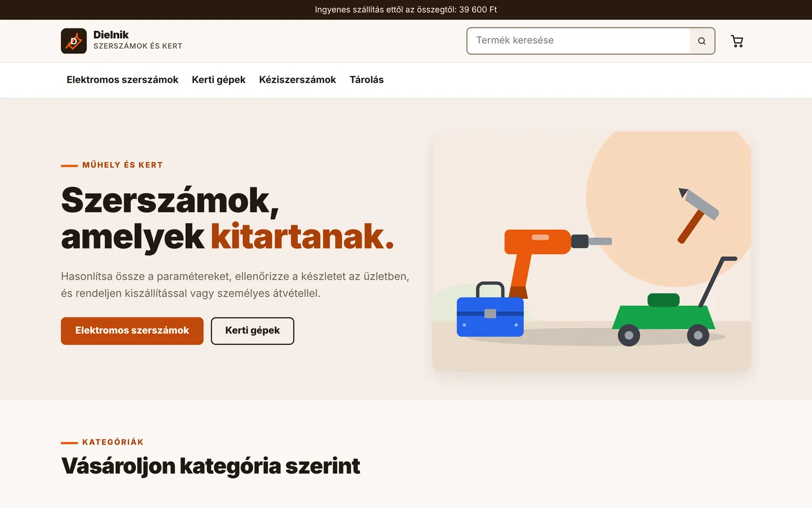Select Kéziszerszámok in the navigation
Viewport: 812px width, 508px height.
click(297, 80)
